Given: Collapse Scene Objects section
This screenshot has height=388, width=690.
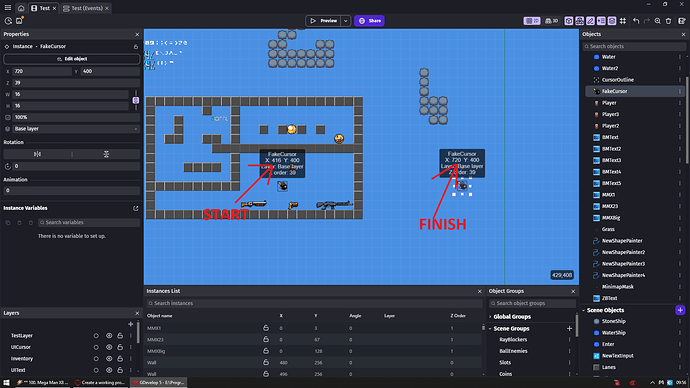Looking at the screenshot, I should coord(584,310).
